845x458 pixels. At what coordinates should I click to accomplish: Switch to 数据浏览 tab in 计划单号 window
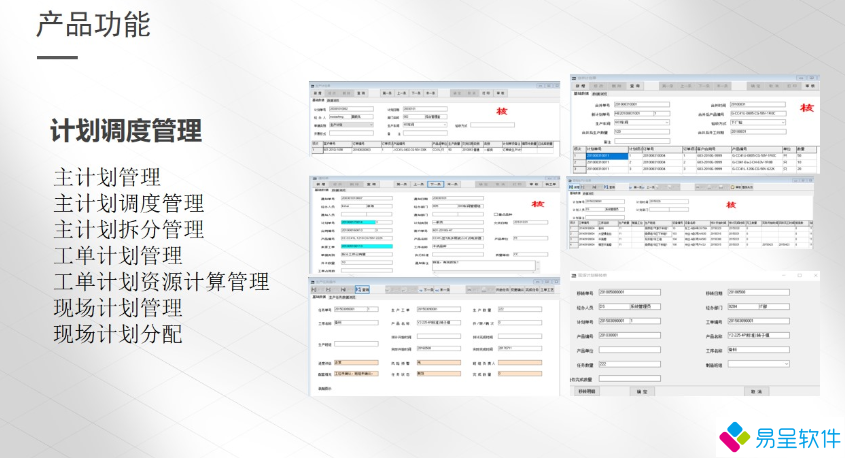pos(333,101)
